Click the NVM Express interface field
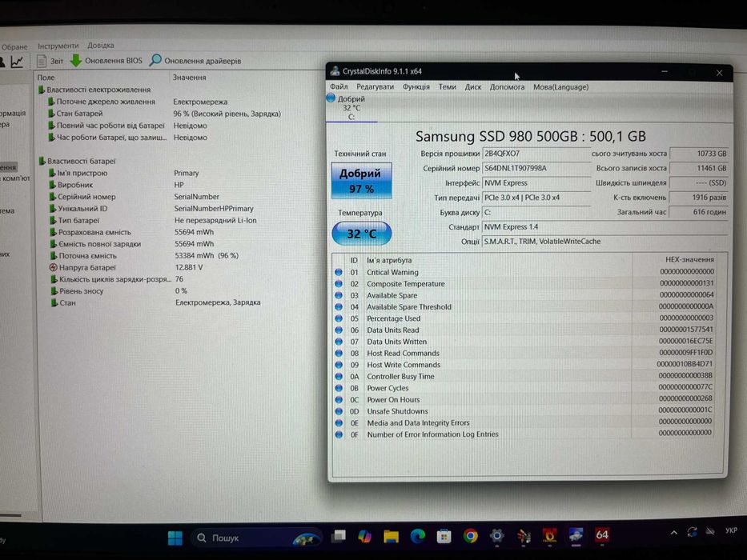 point(536,183)
